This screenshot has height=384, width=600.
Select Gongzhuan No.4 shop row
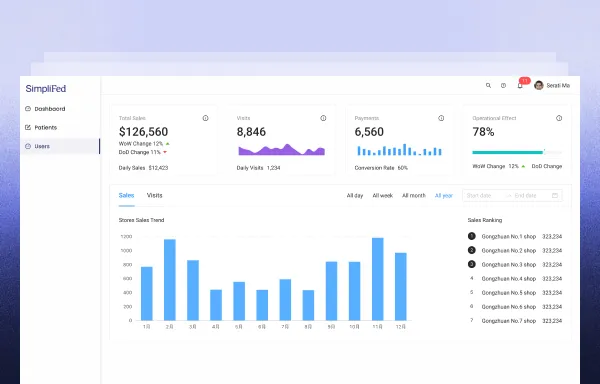[515, 278]
